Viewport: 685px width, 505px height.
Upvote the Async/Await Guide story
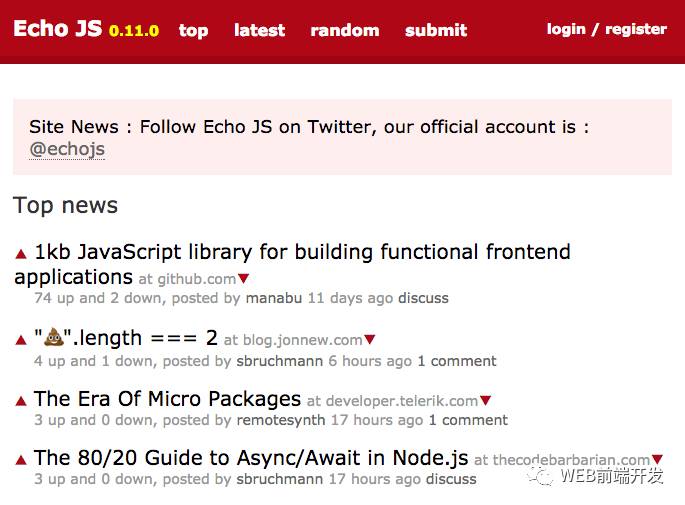[21, 460]
